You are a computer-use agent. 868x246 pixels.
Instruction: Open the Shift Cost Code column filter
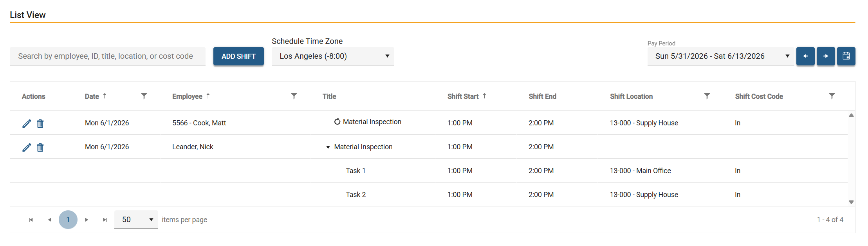(832, 96)
